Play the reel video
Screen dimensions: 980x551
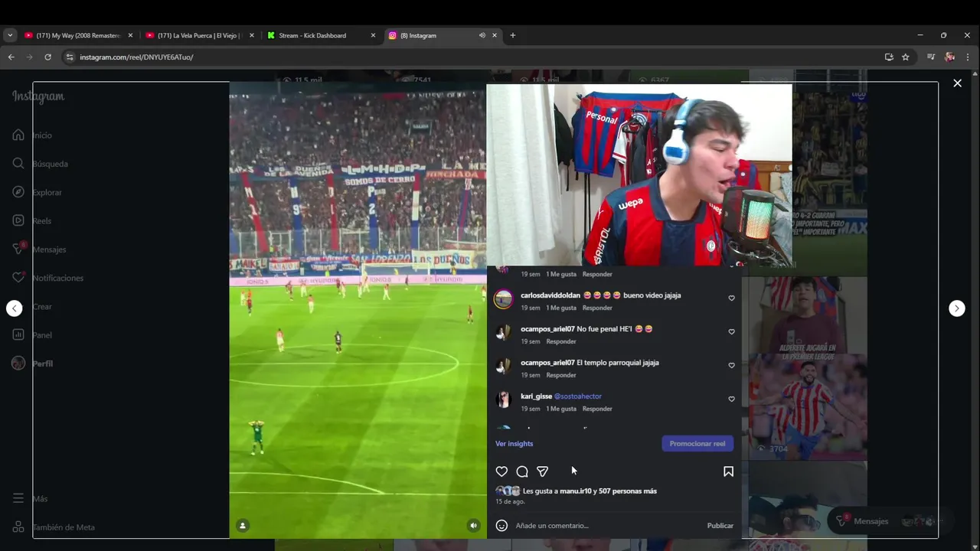(x=358, y=310)
